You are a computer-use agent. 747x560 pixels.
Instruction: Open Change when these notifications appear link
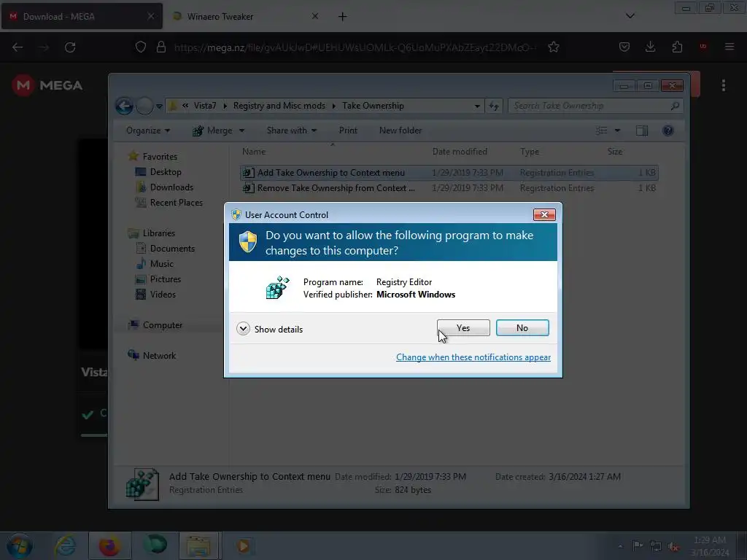(473, 357)
